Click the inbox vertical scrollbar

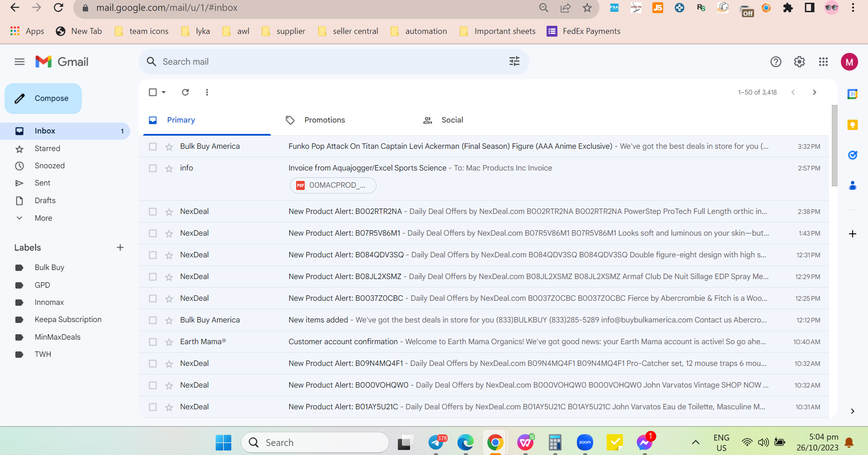coord(835,145)
